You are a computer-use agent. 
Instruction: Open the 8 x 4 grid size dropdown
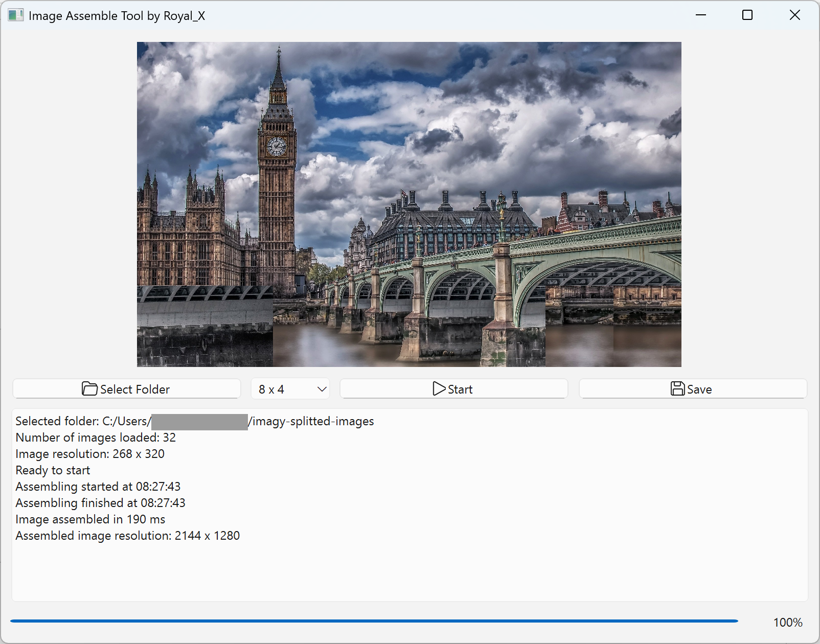(290, 388)
